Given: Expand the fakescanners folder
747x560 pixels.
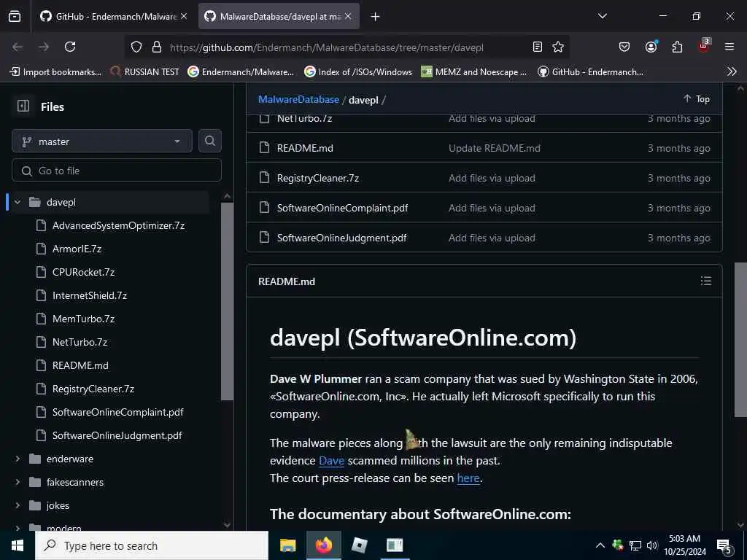Looking at the screenshot, I should point(18,482).
